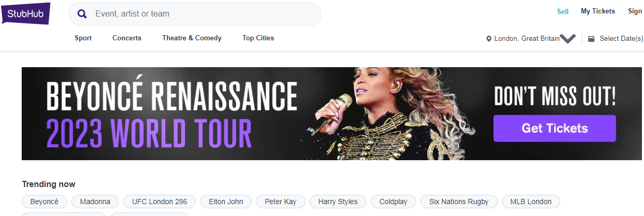Go to My Tickets
This screenshot has width=644, height=216.
(597, 11)
